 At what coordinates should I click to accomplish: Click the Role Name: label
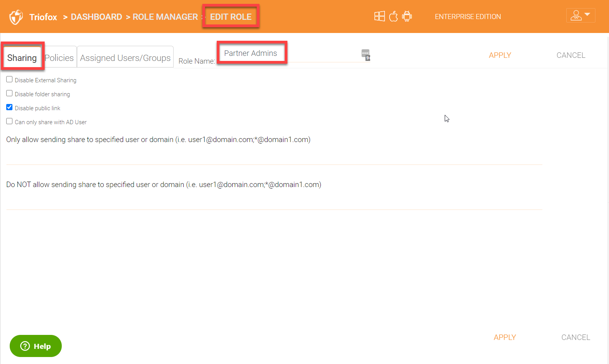coord(197,61)
